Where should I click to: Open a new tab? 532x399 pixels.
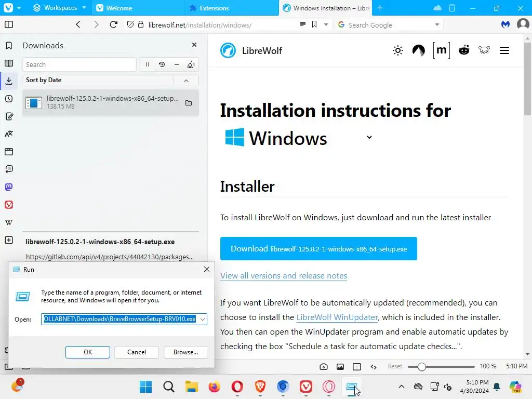pyautogui.click(x=380, y=8)
